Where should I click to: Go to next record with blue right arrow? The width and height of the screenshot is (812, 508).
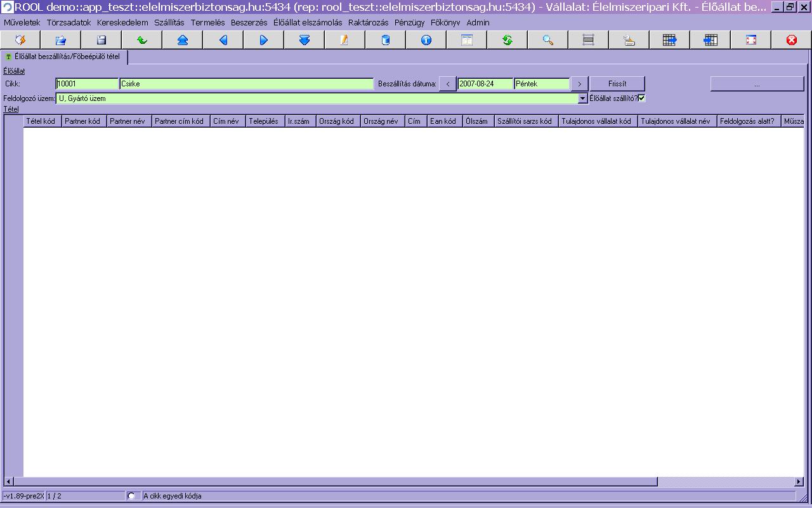[264, 40]
